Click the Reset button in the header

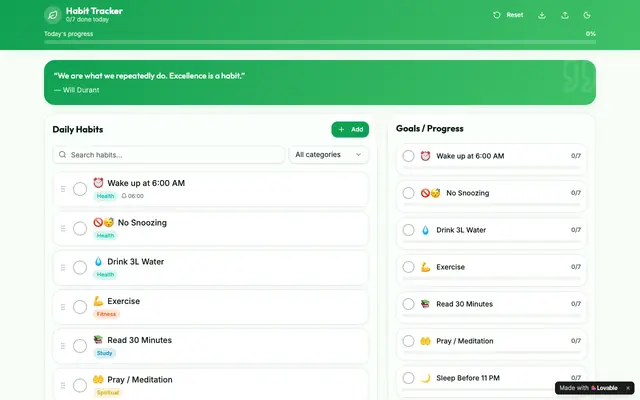point(508,15)
